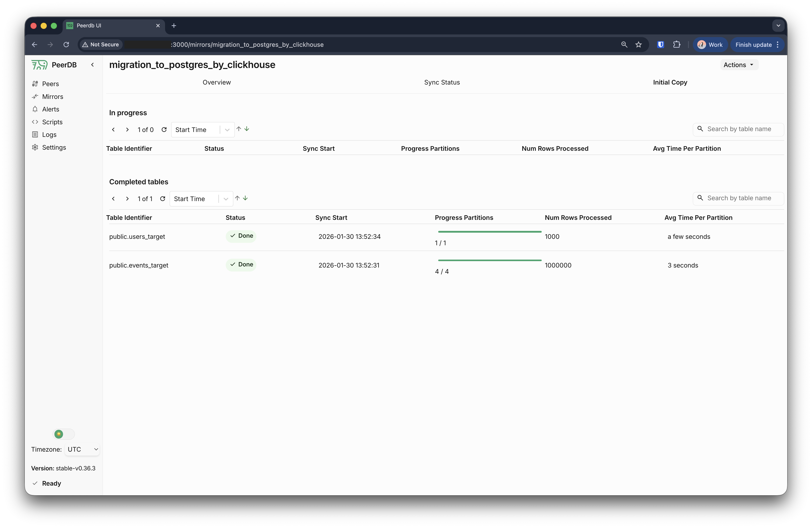Click the refresh icon in In progress section

(x=164, y=130)
